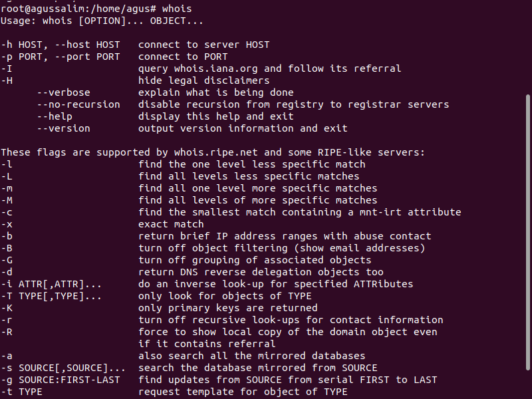Image resolution: width=532 pixels, height=399 pixels.
Task: Click the terminal vertical scrollbar thumb
Action: click(x=527, y=233)
